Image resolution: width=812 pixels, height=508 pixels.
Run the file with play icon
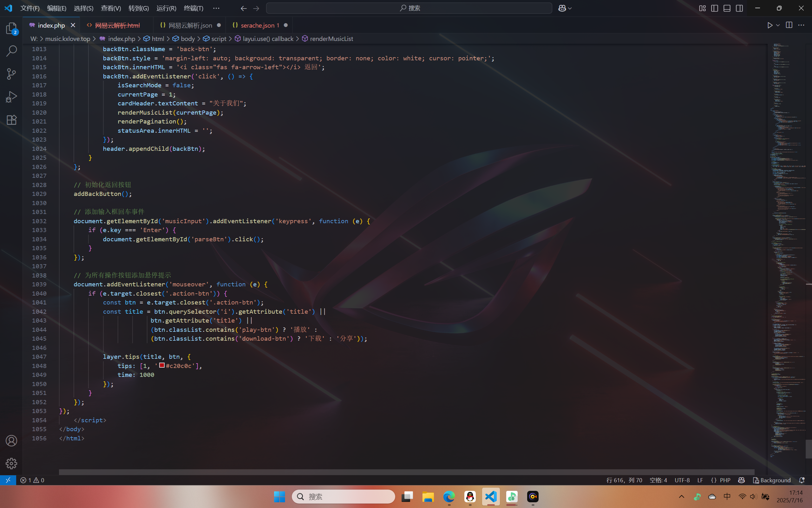click(x=770, y=25)
